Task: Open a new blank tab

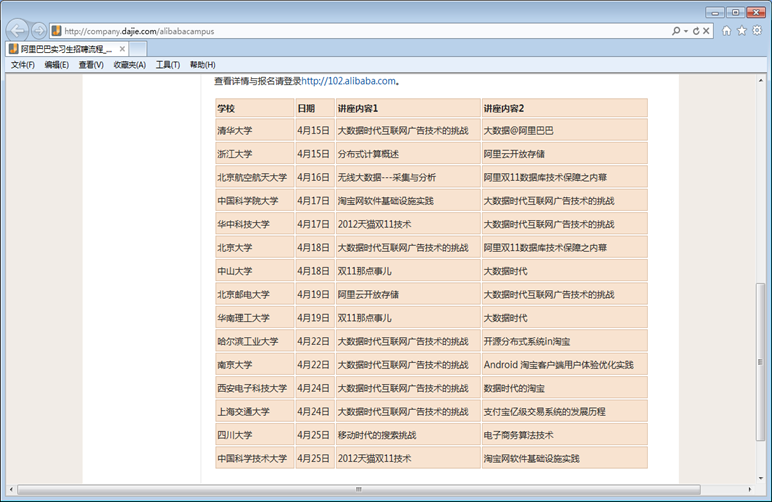Action: point(138,49)
